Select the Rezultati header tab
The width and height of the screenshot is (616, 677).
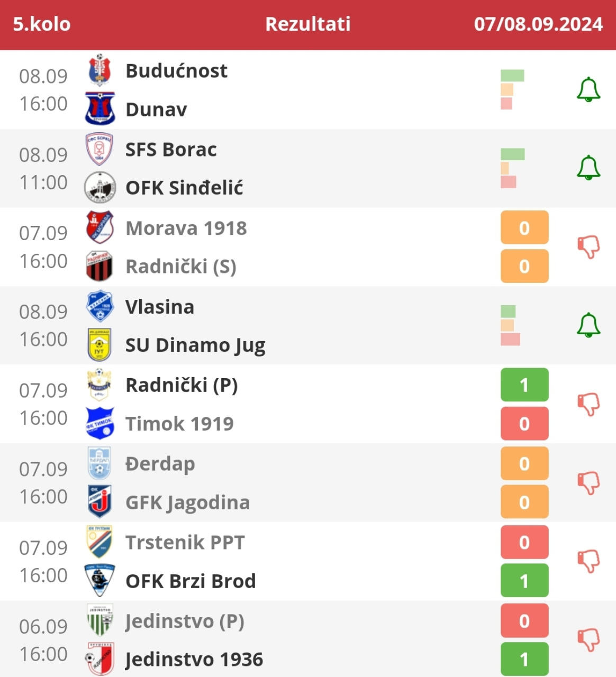click(307, 24)
